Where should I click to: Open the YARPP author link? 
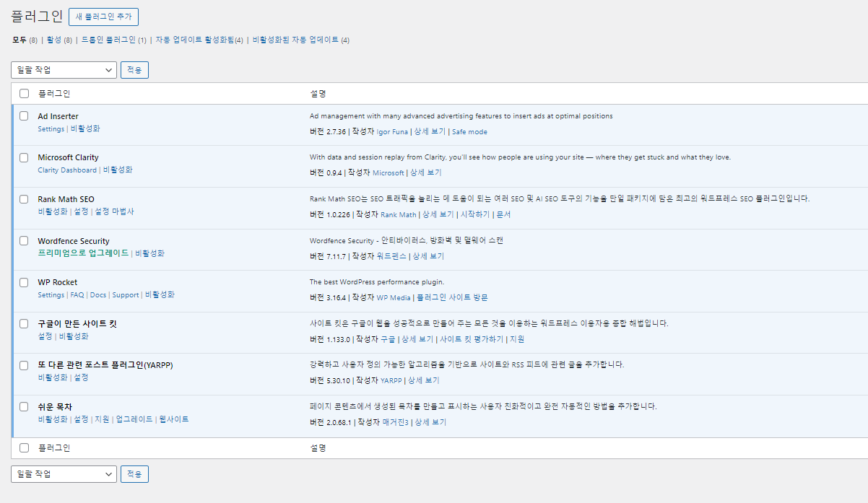click(391, 381)
